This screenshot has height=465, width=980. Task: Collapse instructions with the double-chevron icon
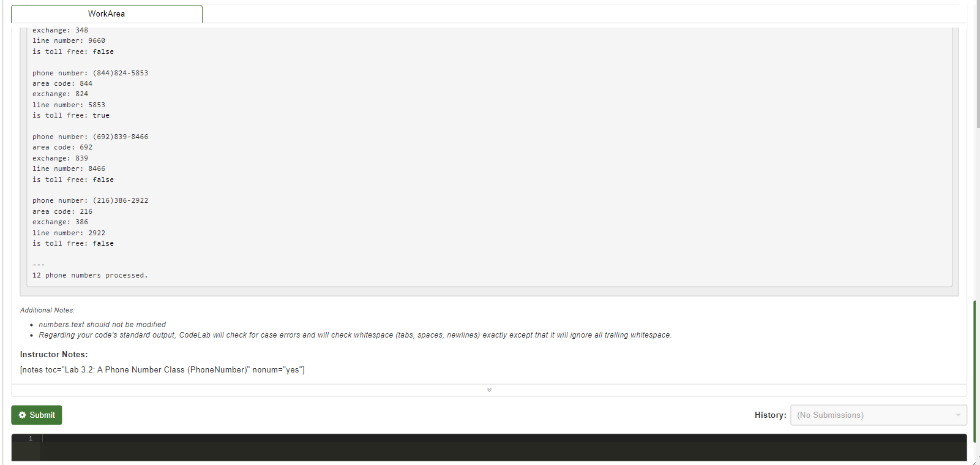click(x=489, y=390)
